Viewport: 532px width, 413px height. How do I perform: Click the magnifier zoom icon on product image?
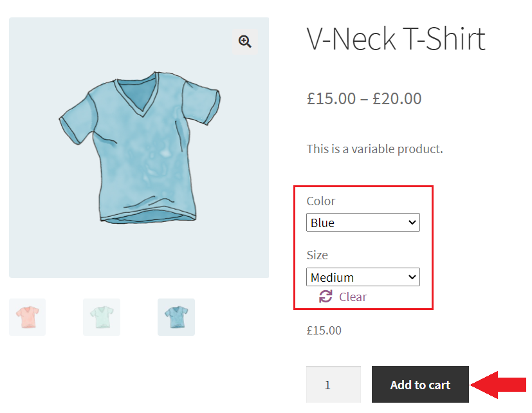(x=244, y=42)
